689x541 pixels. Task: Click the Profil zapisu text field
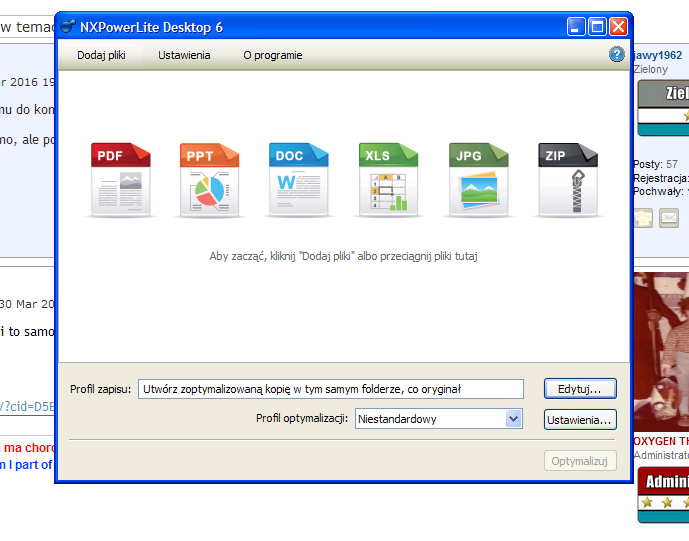[x=331, y=389]
